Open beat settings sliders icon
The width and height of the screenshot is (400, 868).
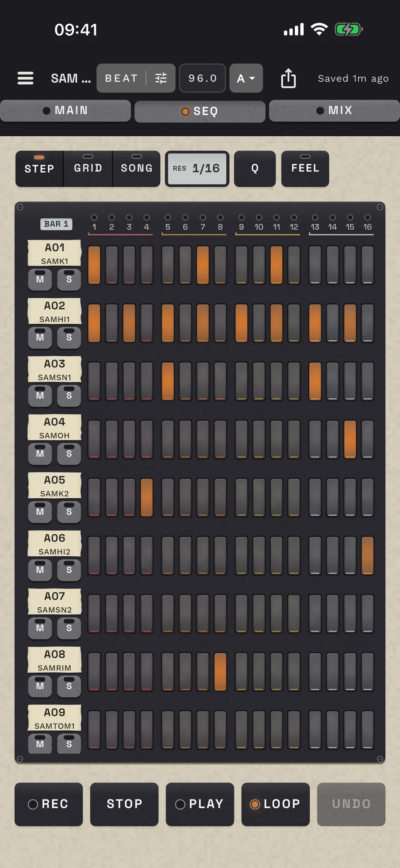click(161, 78)
